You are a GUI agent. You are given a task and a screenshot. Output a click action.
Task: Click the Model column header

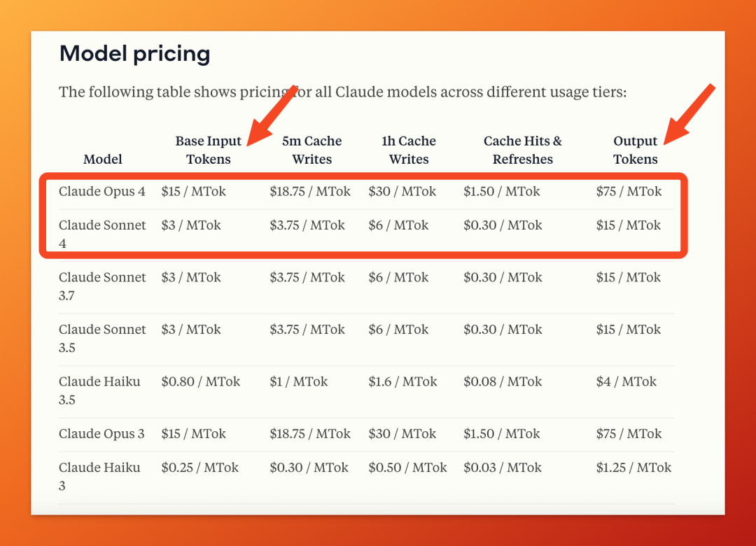point(102,159)
